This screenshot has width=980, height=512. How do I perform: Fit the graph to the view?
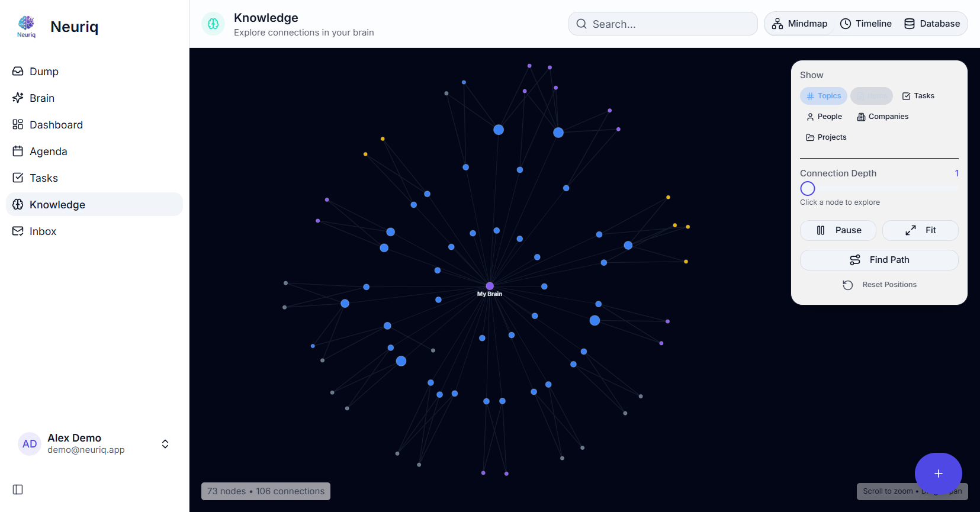920,230
